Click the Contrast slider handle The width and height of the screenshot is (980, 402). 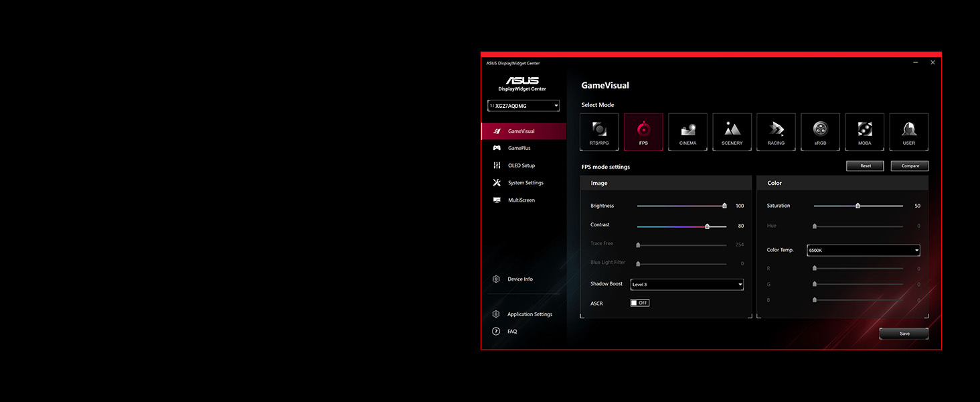point(707,226)
